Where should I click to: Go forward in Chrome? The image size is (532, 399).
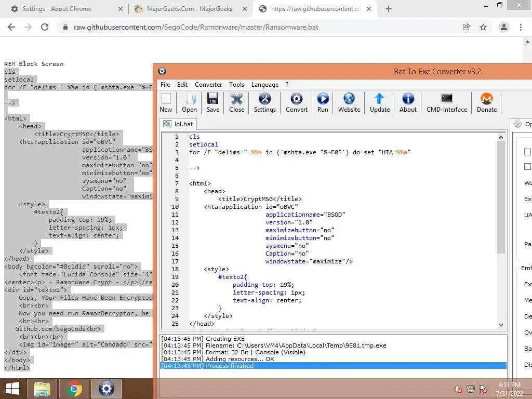pyautogui.click(x=28, y=27)
